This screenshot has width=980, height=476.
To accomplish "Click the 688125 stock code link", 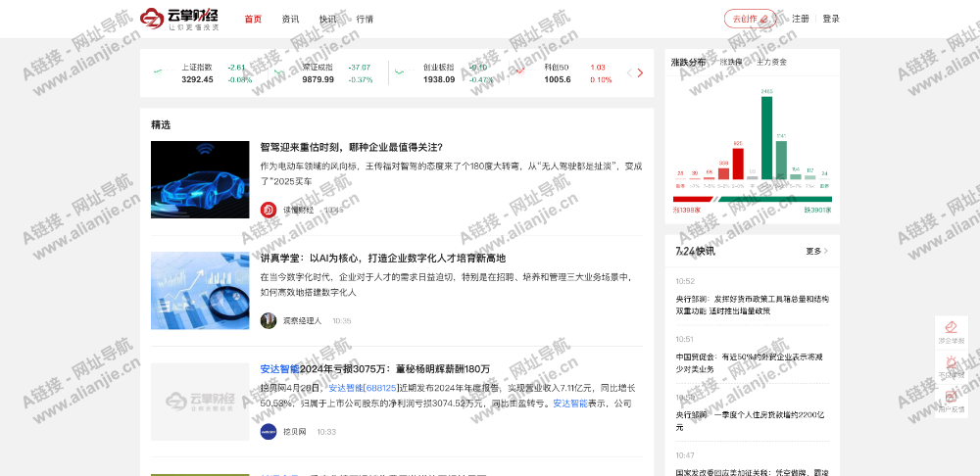I will coord(380,388).
